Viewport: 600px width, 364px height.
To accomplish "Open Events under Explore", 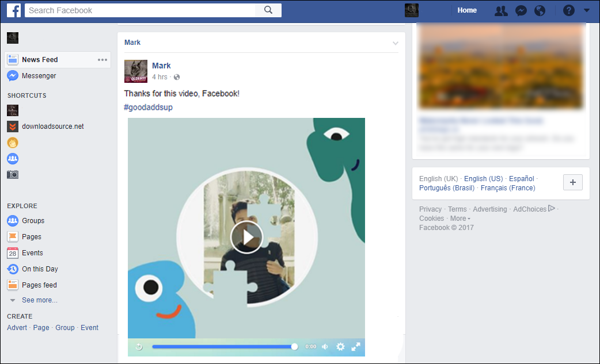I will click(x=32, y=253).
